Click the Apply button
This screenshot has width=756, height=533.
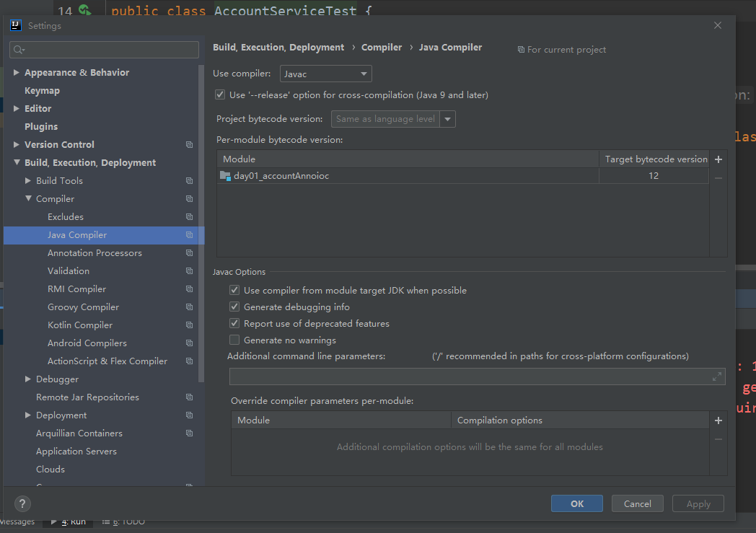coord(698,503)
